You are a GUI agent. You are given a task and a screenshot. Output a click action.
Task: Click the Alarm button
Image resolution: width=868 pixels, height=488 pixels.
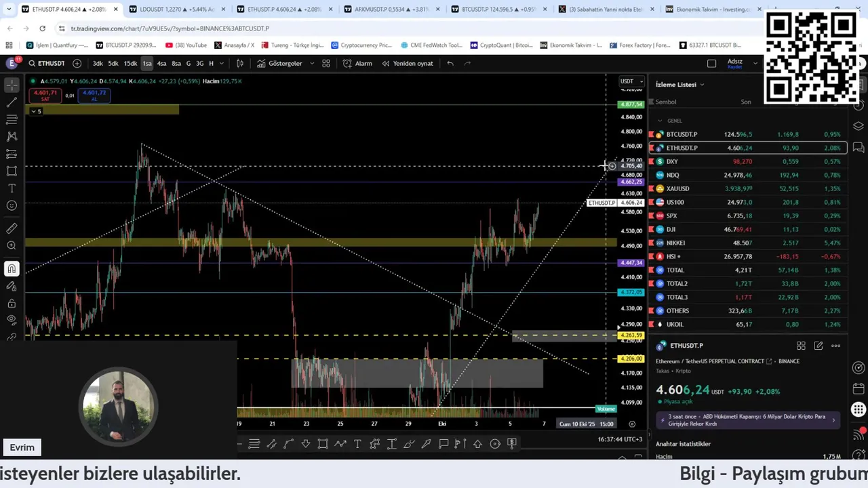357,63
